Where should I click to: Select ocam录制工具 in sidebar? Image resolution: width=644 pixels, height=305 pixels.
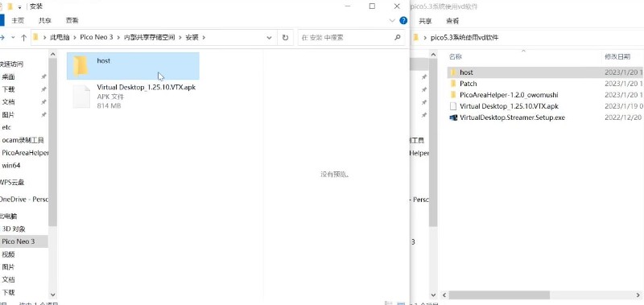[x=23, y=140]
